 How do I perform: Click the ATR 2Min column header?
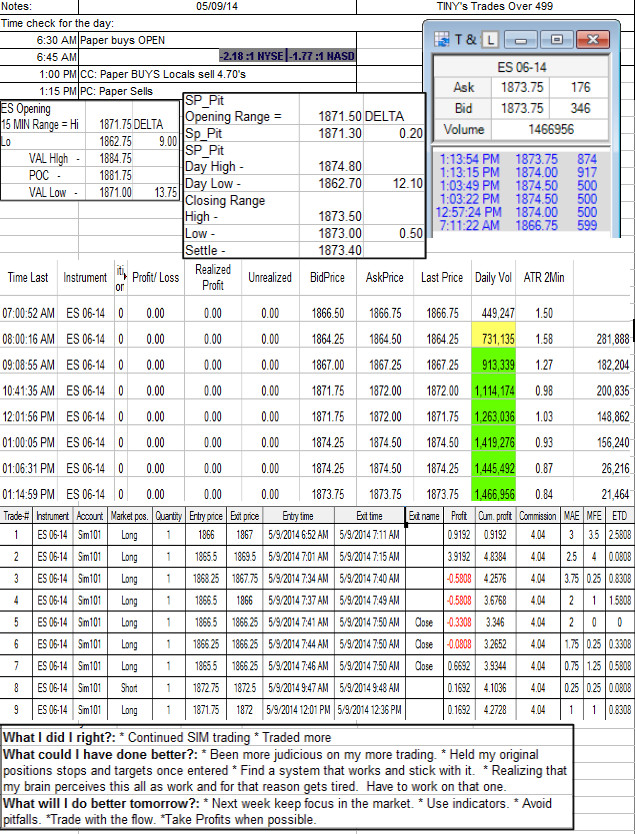544,277
